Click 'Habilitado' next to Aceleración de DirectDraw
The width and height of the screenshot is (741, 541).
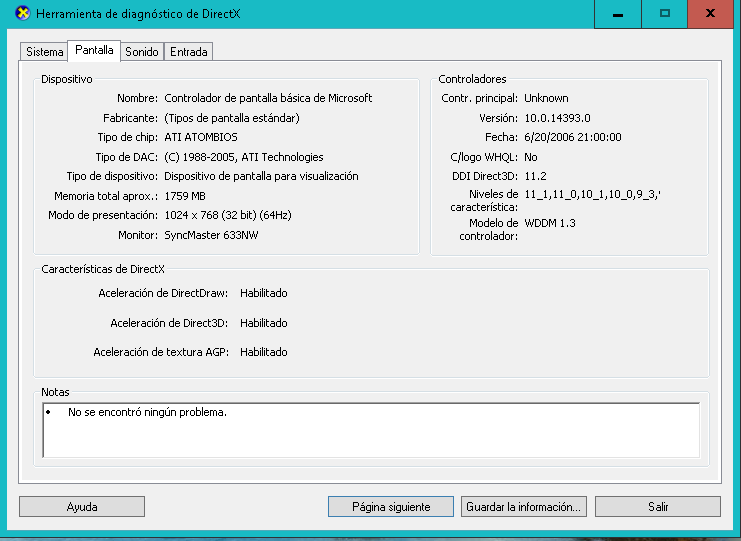click(264, 293)
